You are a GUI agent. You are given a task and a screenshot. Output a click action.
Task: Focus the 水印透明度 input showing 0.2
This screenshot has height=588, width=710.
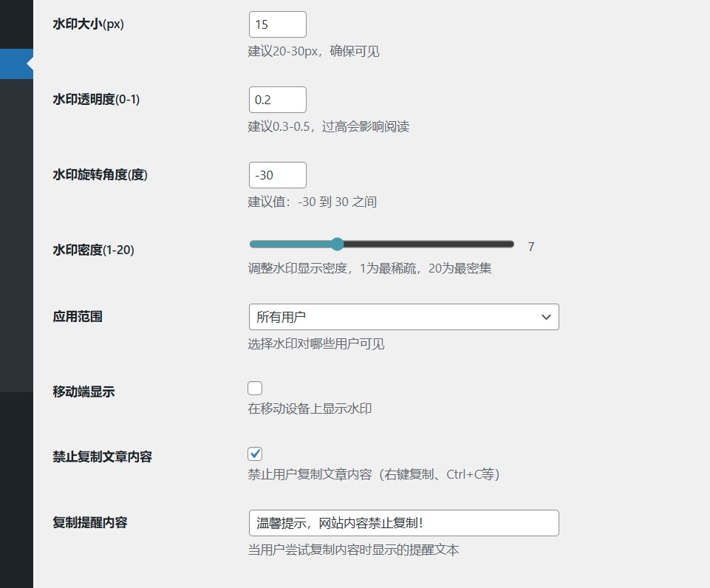click(277, 100)
